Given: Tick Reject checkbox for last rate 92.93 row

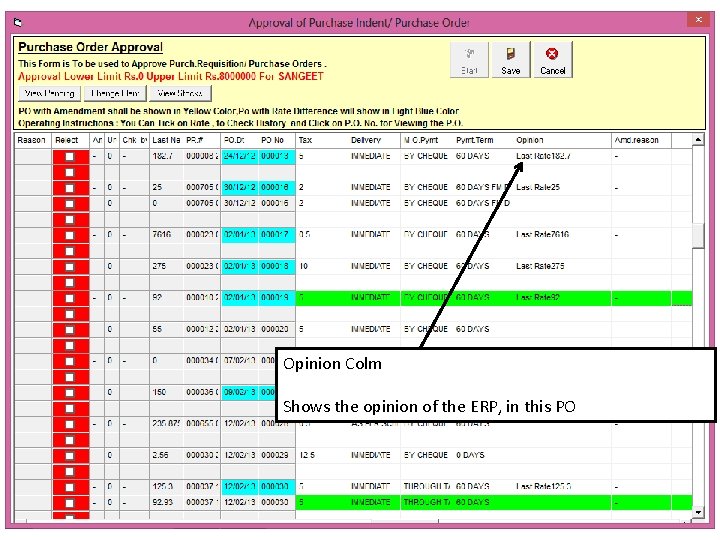Looking at the screenshot, I should pyautogui.click(x=69, y=502).
